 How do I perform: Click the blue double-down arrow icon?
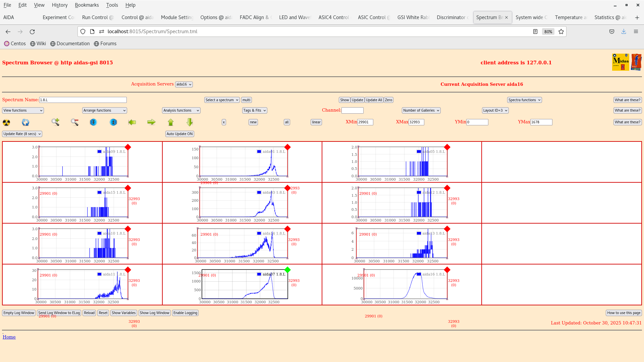click(93, 122)
